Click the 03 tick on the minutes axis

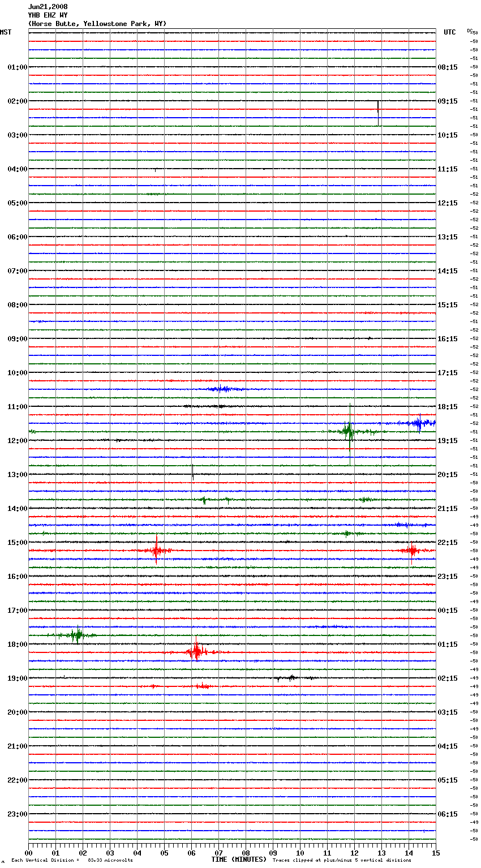point(110,853)
